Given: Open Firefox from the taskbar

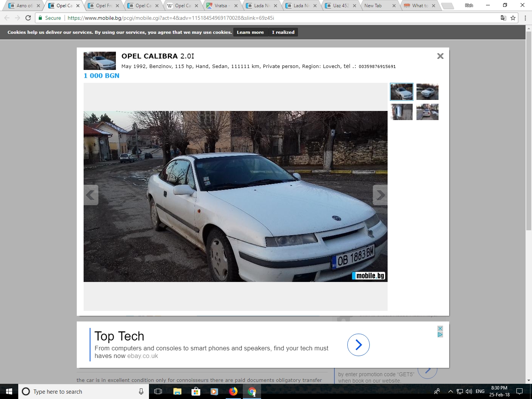Looking at the screenshot, I should [x=233, y=391].
